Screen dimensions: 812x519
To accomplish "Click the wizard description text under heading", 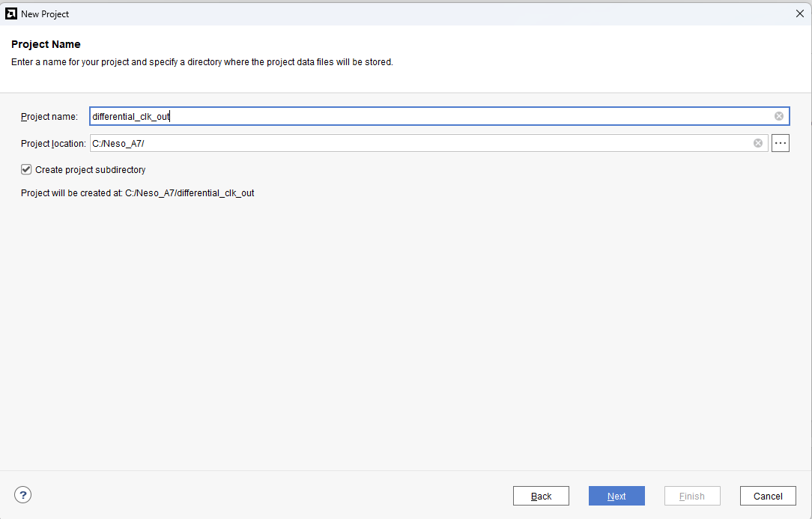I will click(202, 62).
